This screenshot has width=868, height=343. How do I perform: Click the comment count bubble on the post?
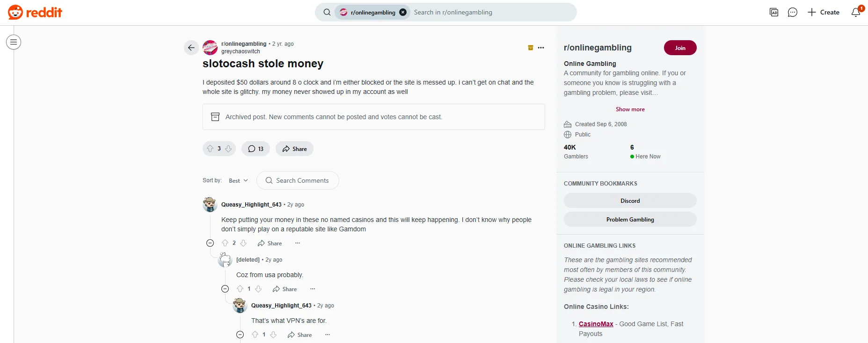[255, 149]
